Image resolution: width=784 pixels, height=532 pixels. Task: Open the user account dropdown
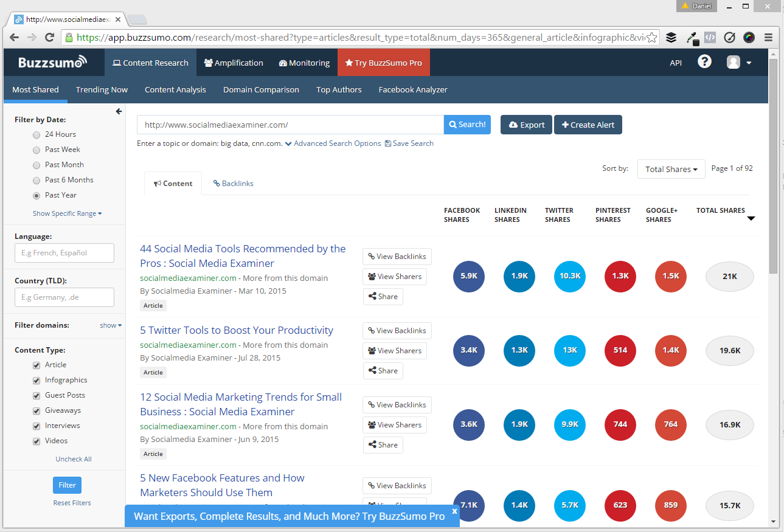point(739,63)
